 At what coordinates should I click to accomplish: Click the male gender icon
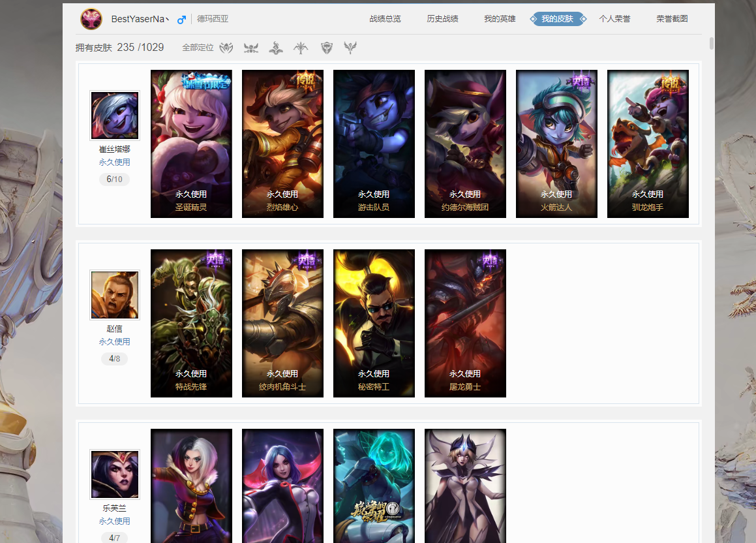(181, 20)
